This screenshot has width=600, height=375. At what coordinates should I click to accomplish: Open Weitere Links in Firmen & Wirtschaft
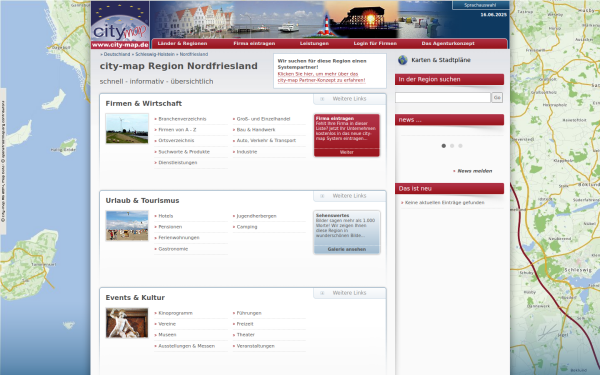click(x=349, y=99)
